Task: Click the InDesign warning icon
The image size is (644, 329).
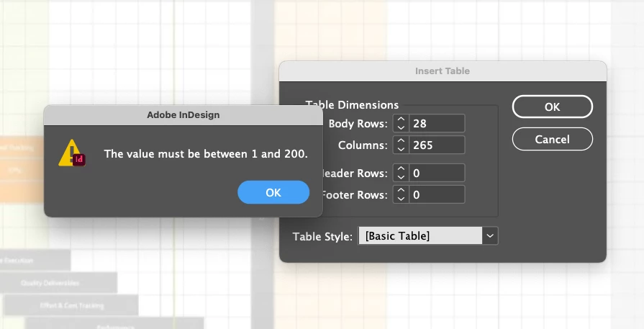Action: [x=72, y=153]
